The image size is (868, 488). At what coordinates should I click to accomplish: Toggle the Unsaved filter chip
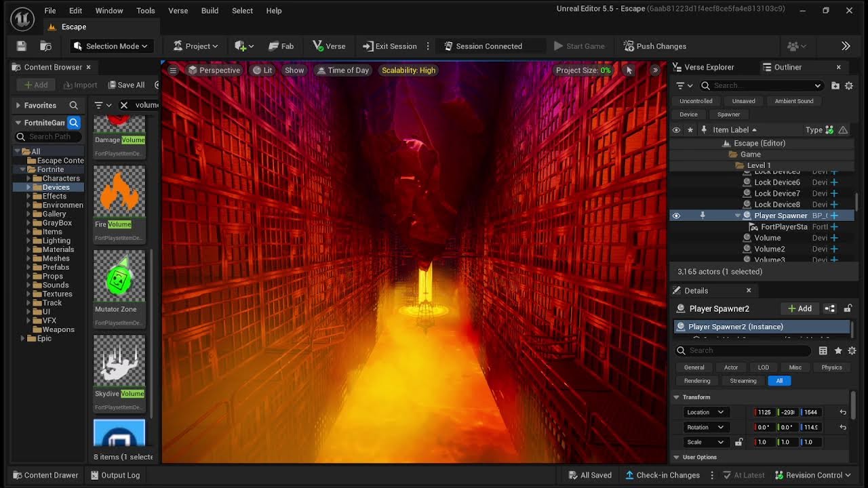[743, 101]
